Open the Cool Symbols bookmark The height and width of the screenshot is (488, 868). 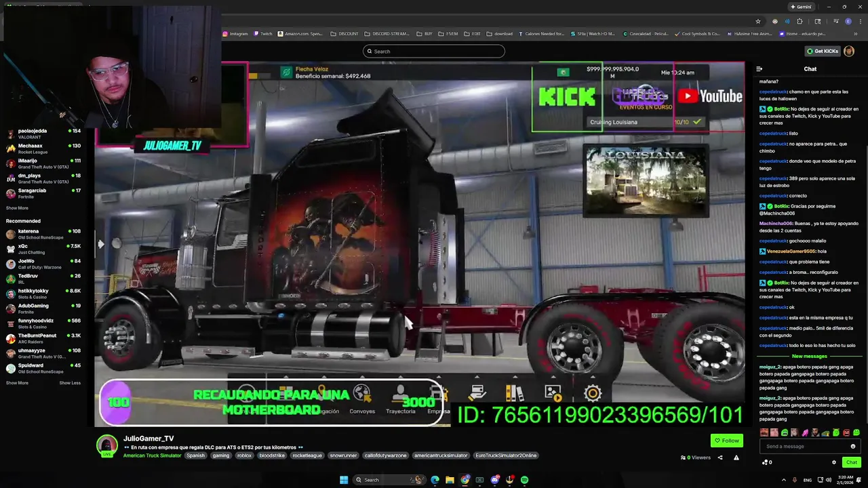tap(698, 33)
